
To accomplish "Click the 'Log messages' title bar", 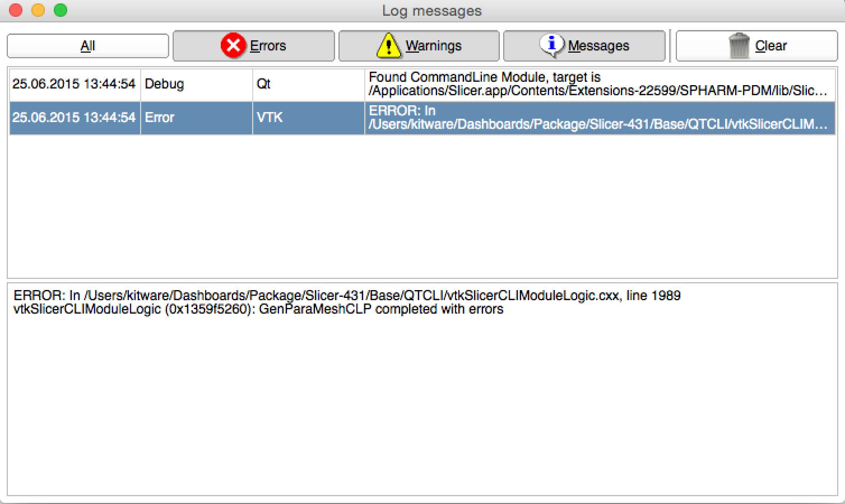I will click(x=431, y=11).
